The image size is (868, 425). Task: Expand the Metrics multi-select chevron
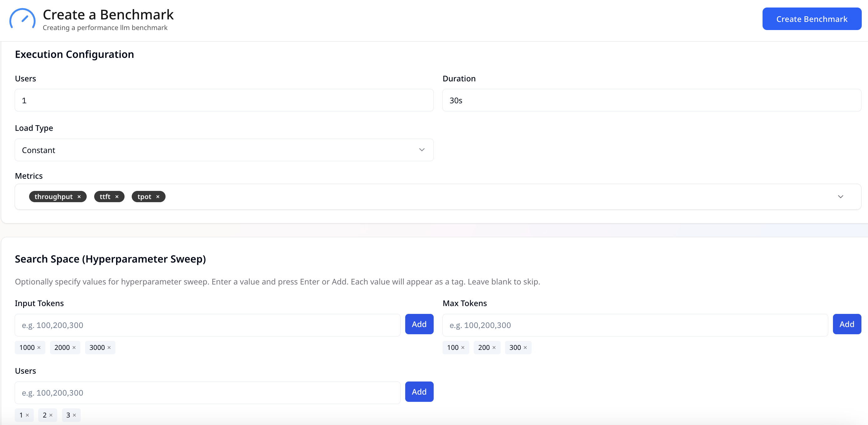click(x=840, y=197)
